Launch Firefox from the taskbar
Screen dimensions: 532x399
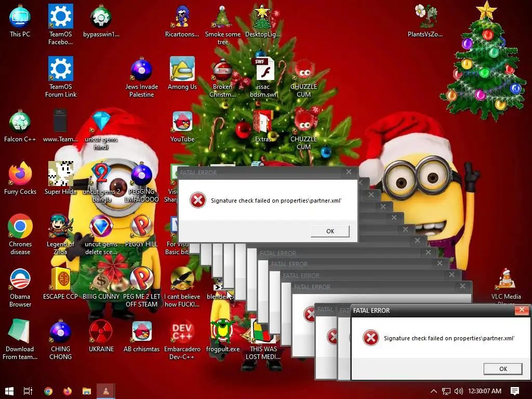click(x=68, y=391)
